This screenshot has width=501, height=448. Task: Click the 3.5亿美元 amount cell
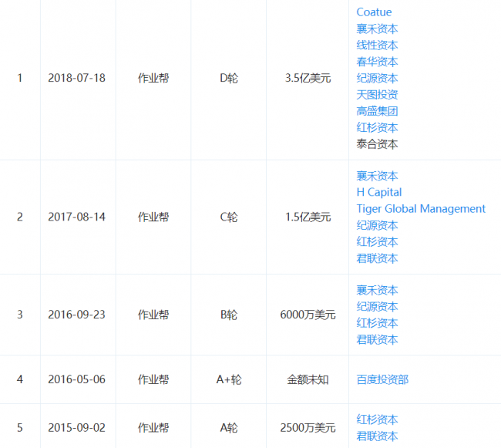coord(308,78)
